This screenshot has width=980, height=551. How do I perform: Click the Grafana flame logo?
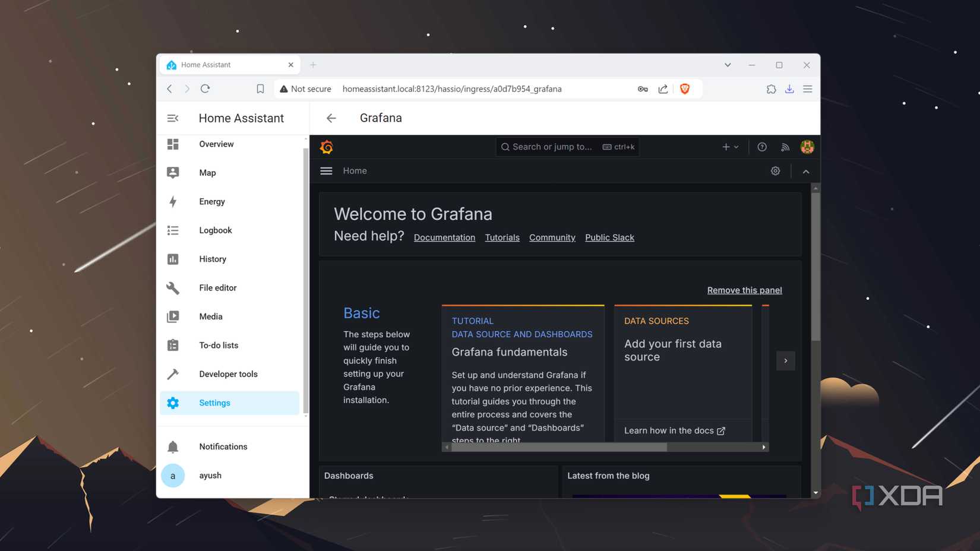point(327,147)
